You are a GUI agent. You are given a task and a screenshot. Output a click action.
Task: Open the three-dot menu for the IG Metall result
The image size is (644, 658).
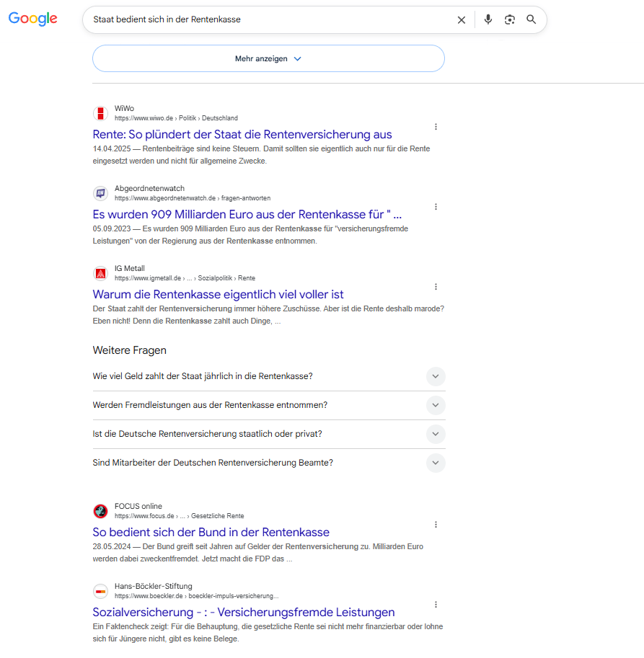(436, 287)
